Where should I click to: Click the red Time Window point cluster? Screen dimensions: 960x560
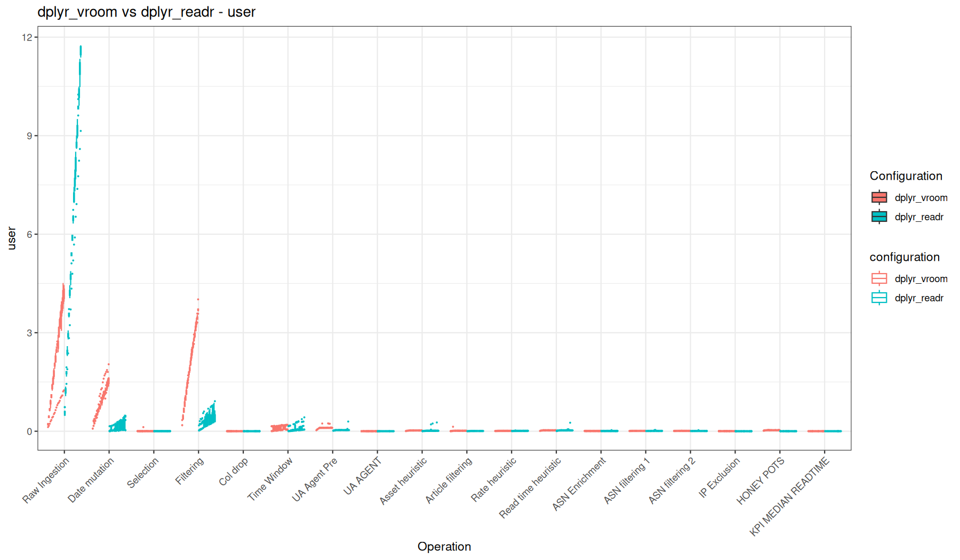click(x=279, y=428)
